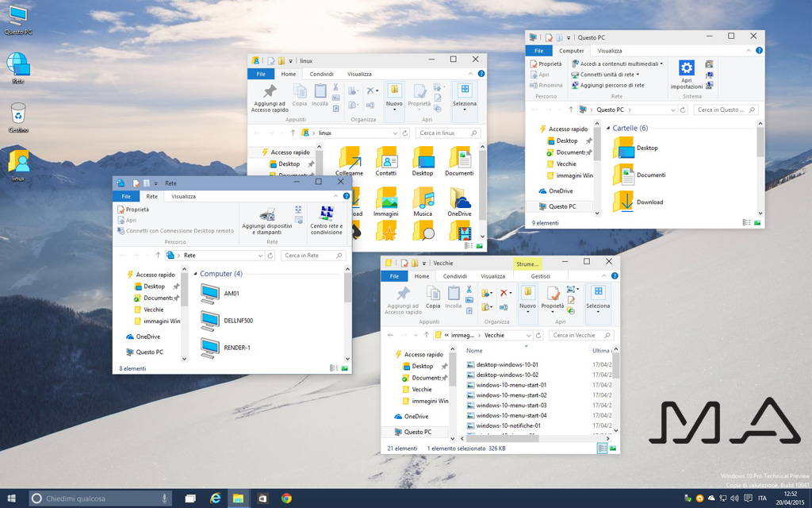The height and width of the screenshot is (508, 812).
Task: Select the Musica folder in the linux window
Action: pos(423,202)
